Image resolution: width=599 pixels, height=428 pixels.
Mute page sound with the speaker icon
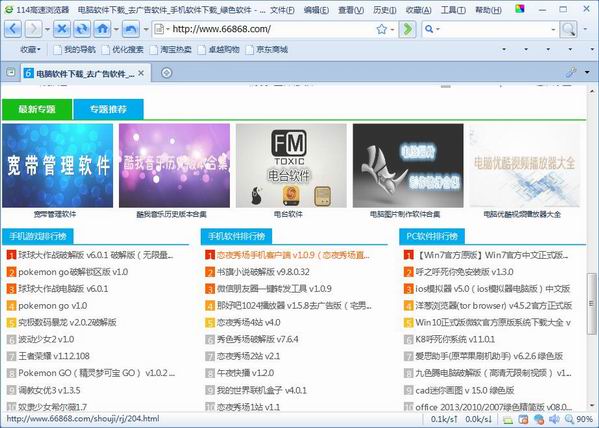tap(554, 420)
